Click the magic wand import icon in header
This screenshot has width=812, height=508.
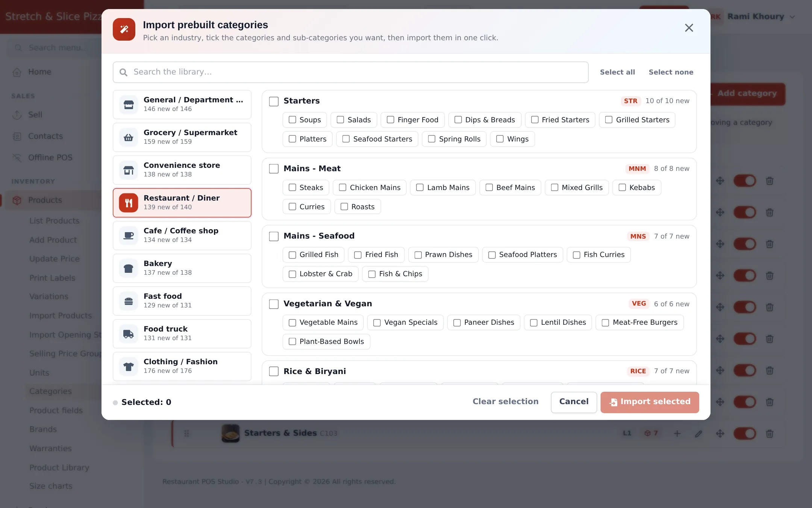pyautogui.click(x=124, y=29)
